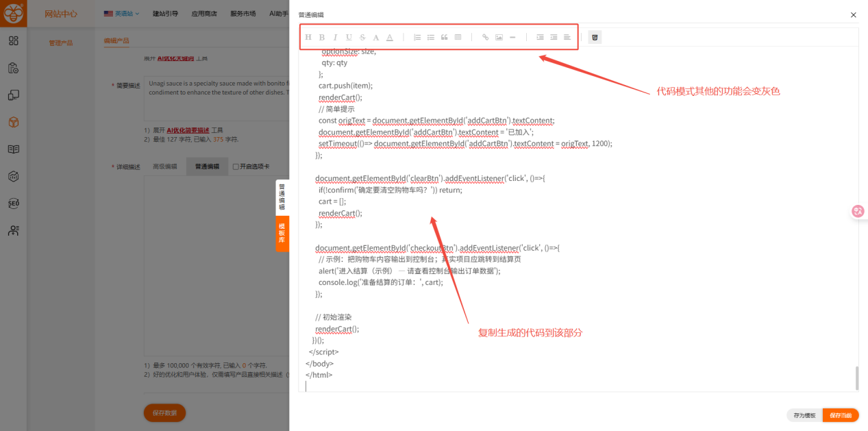Click inside the 简要描述 text area

216,99
